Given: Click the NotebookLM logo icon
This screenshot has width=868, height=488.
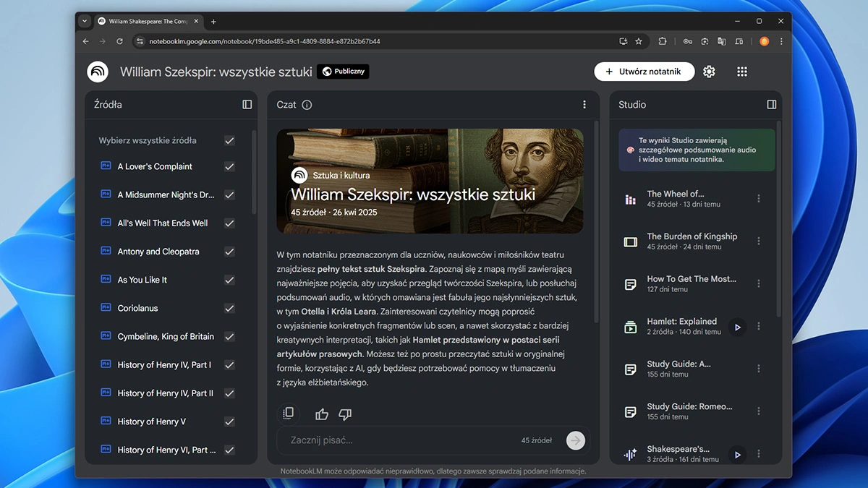Looking at the screenshot, I should (x=98, y=72).
